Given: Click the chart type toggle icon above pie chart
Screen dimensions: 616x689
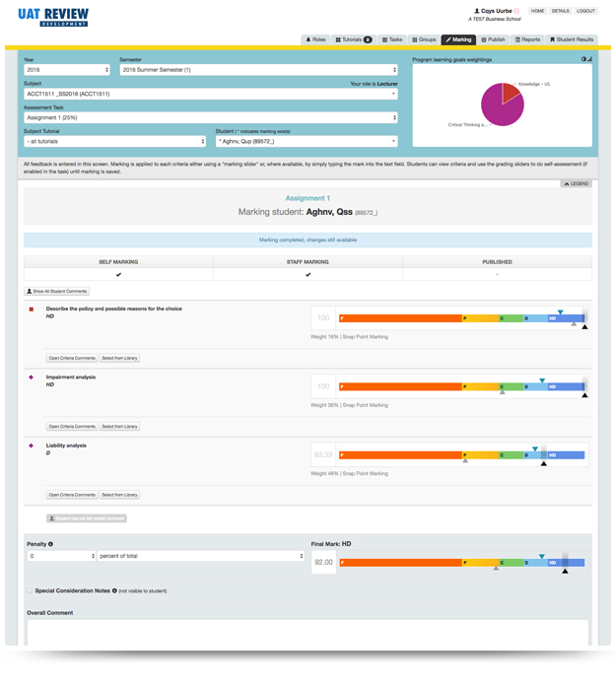Looking at the screenshot, I should (585, 59).
